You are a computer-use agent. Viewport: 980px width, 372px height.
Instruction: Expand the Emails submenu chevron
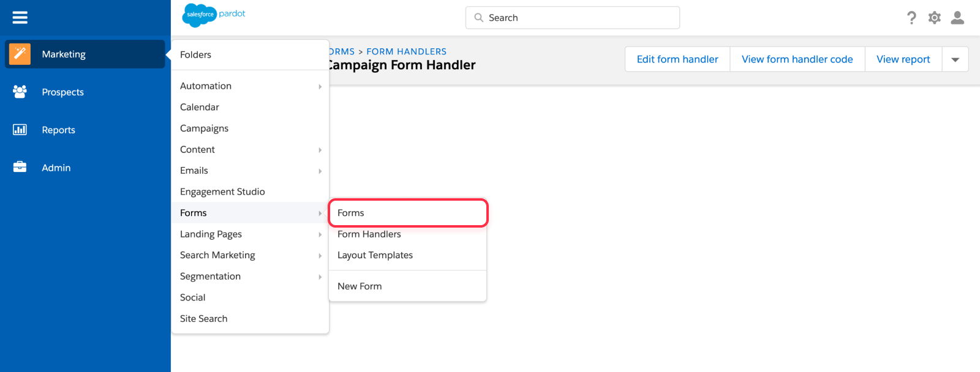320,171
